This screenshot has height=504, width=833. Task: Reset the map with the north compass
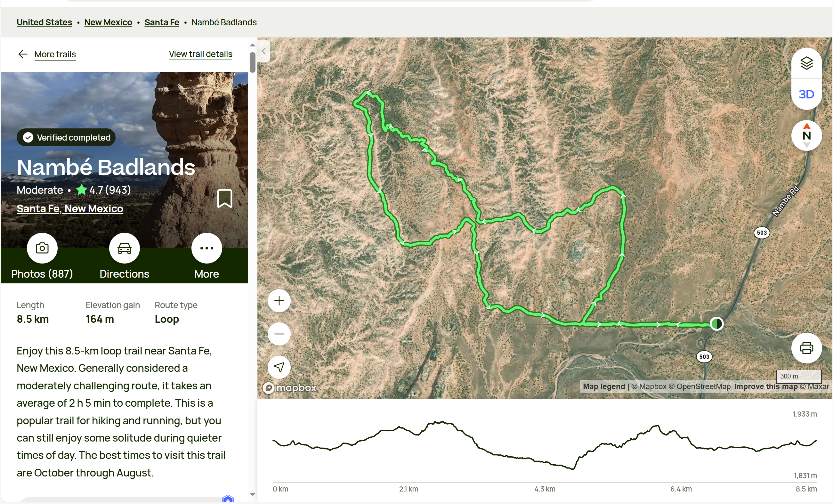(x=806, y=135)
